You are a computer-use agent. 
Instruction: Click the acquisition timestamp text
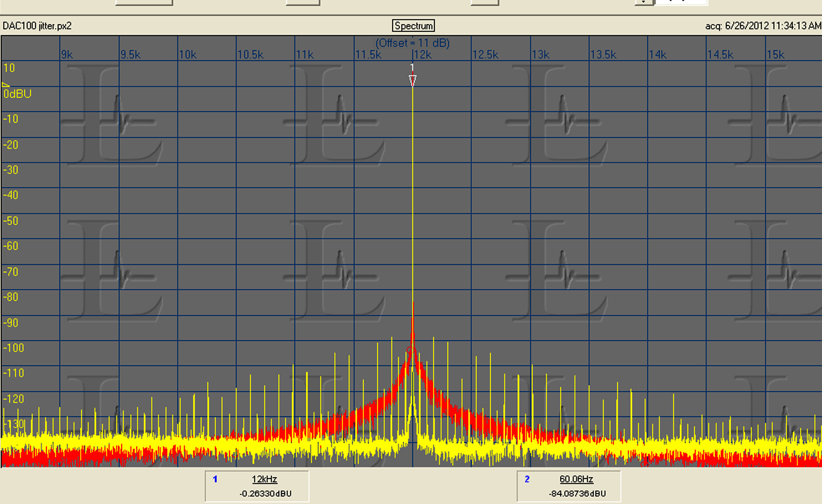(762, 26)
